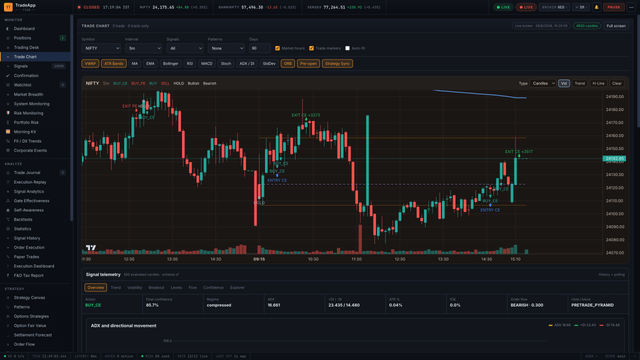Switch to the Overview telemetry tab
This screenshot has height=360, width=640.
96,287
